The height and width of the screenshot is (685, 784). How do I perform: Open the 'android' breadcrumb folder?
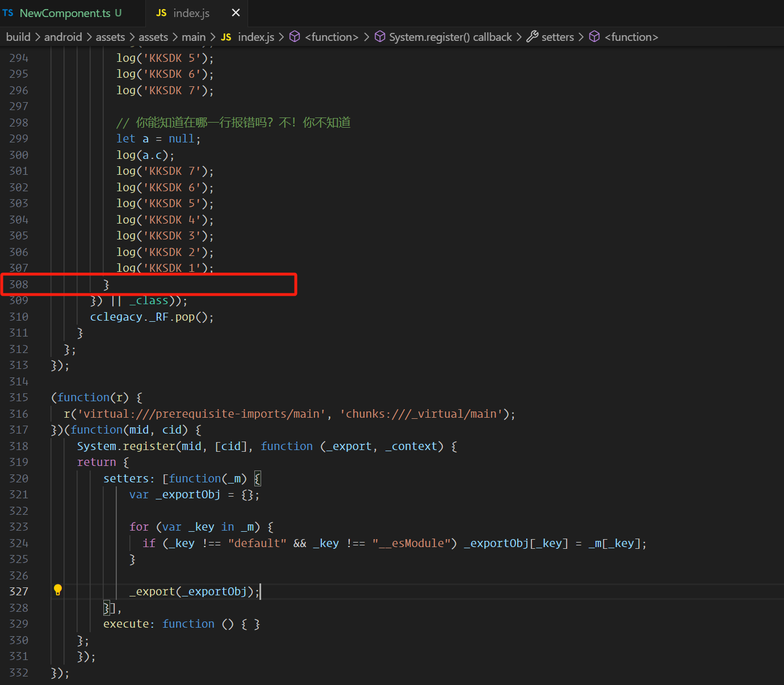(x=63, y=37)
